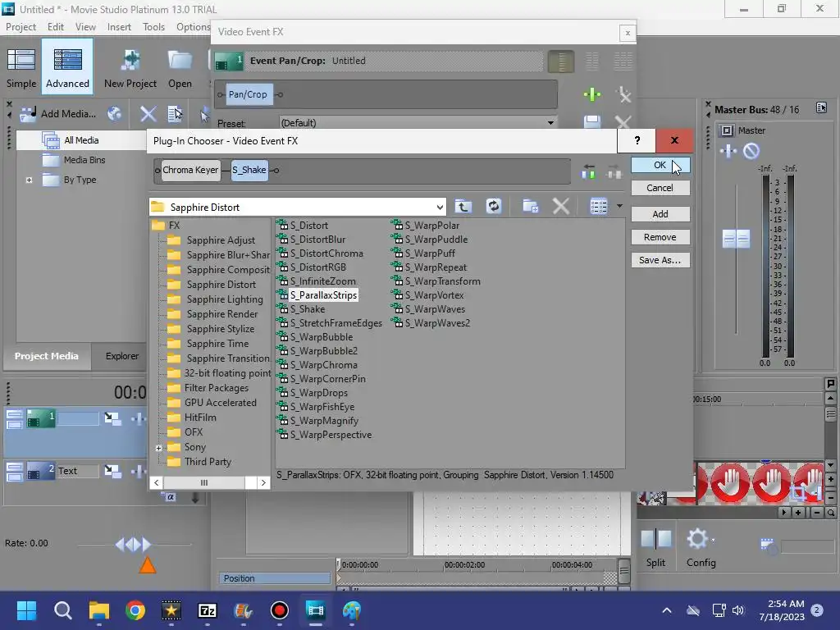Select the Third Party folder
This screenshot has height=630, width=840.
[x=208, y=462]
